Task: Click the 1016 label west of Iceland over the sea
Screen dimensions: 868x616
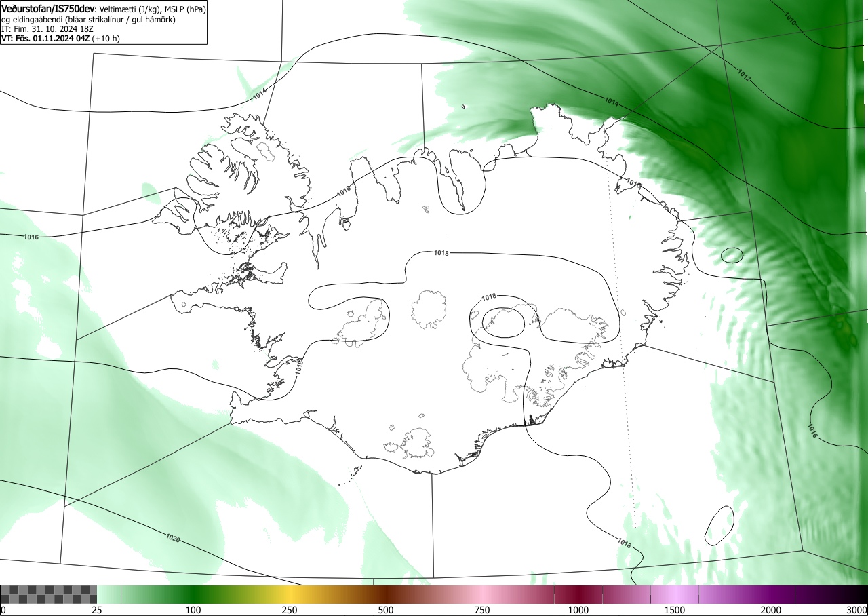Action: pyautogui.click(x=31, y=237)
